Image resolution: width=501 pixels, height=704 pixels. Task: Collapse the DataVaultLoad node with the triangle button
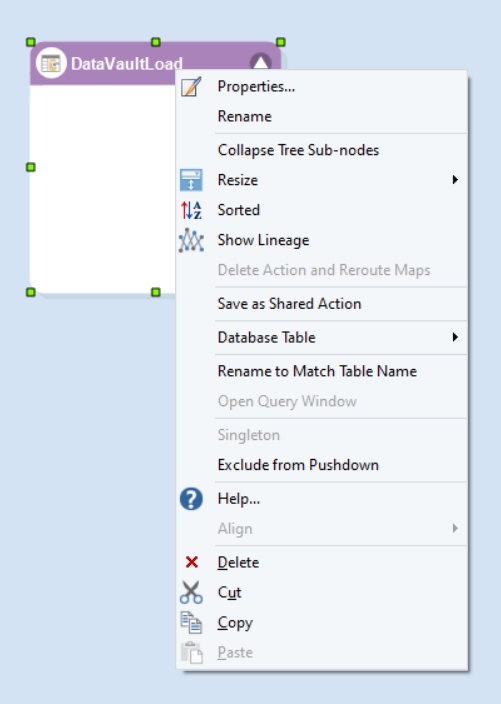point(261,62)
